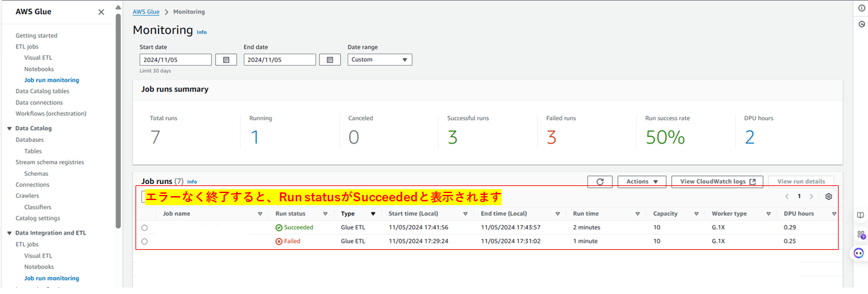Click Running count 1
Screen dimensions: 868x294
(x=255, y=137)
